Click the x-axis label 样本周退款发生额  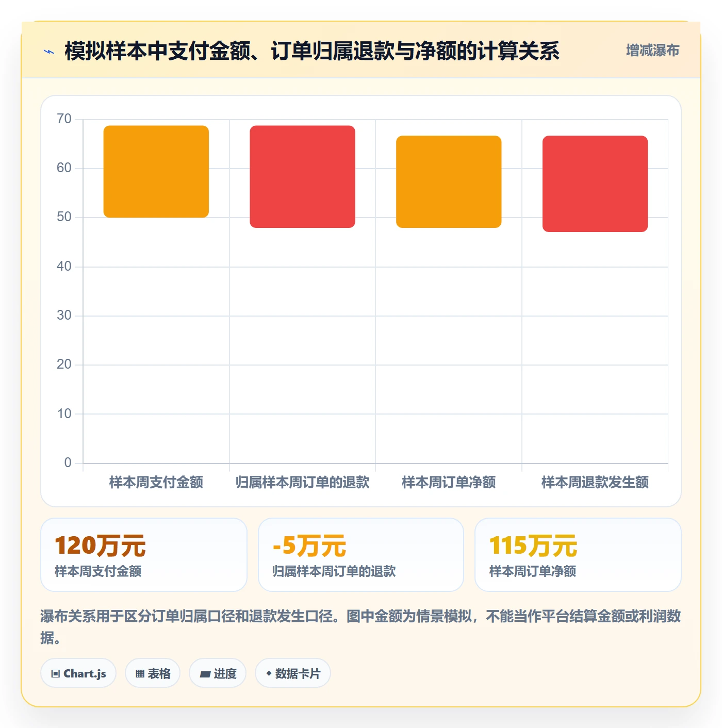(x=595, y=483)
